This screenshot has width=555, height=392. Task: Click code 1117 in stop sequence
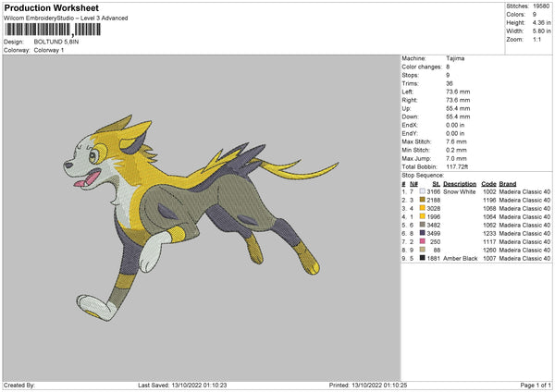pos(489,242)
